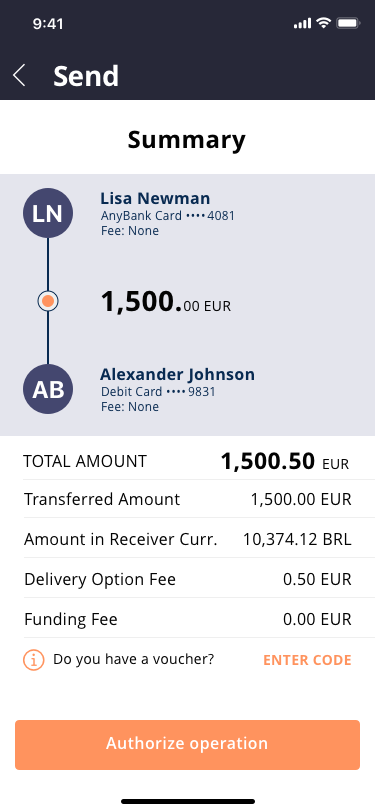Click the Amount in Receiver Curr. row
This screenshot has height=812, width=375.
[x=188, y=539]
